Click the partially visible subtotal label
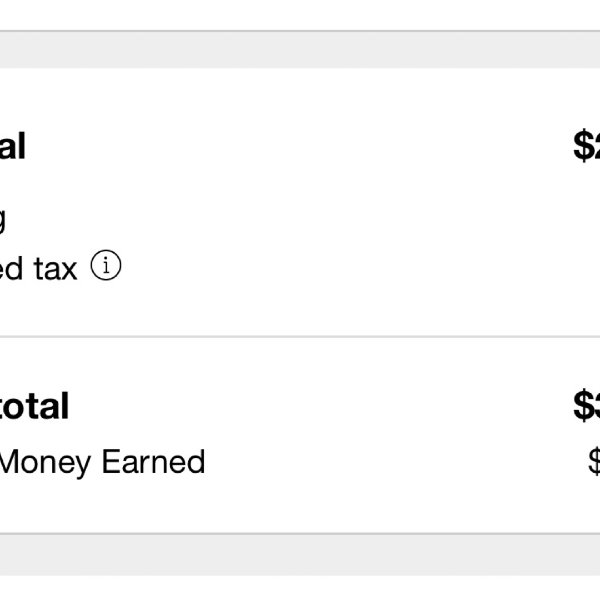 [13, 145]
